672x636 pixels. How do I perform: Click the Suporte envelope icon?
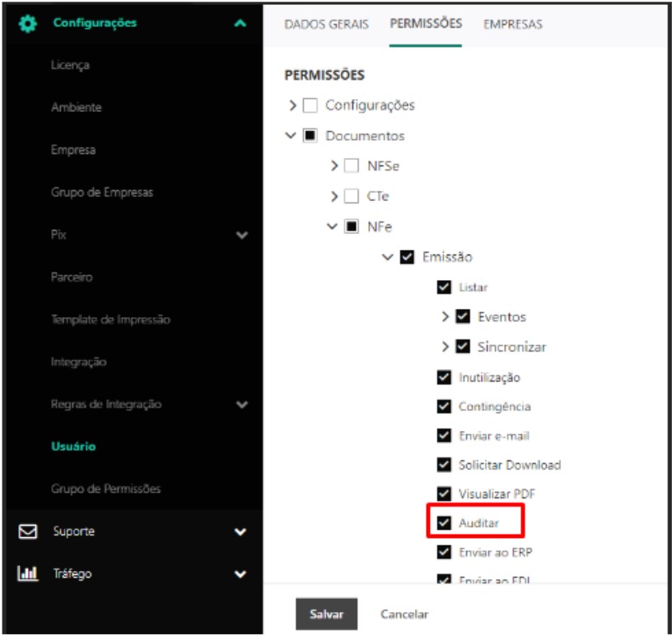[x=27, y=531]
